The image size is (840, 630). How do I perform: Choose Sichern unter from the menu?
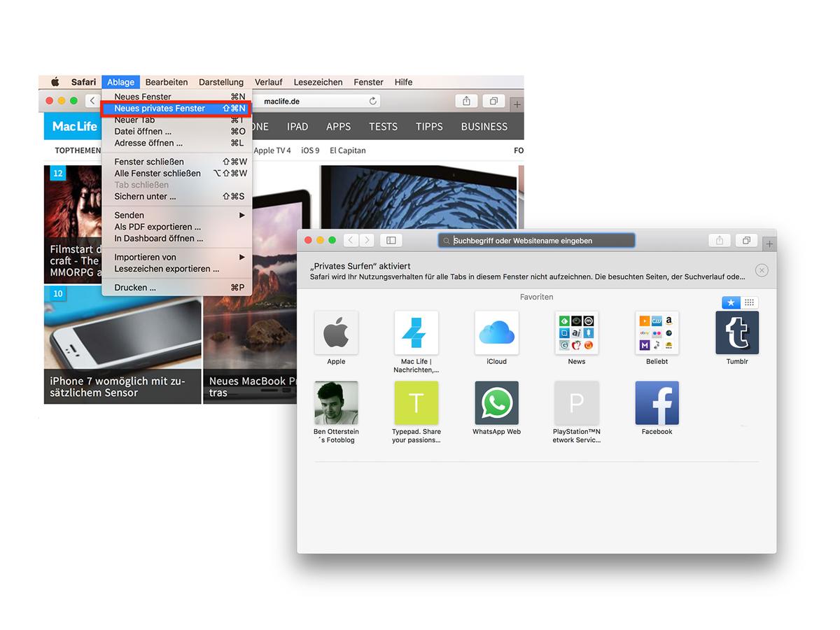[x=176, y=196]
